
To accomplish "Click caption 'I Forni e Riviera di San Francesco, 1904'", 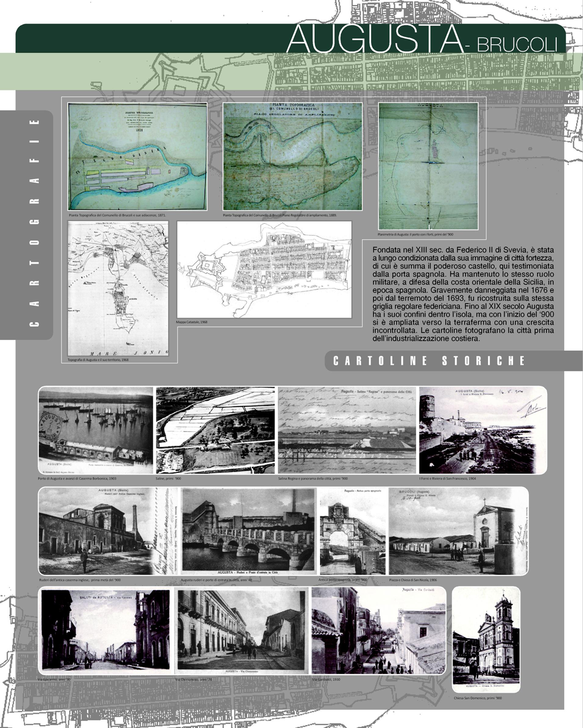I will coord(447,479).
